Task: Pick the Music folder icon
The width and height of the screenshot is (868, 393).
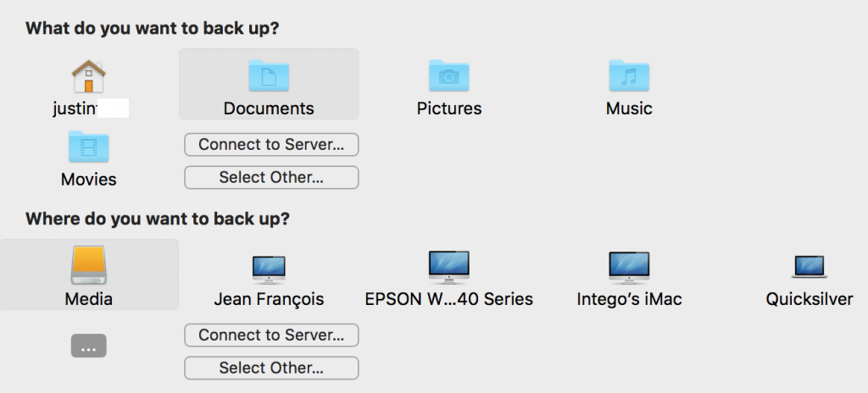Action: pyautogui.click(x=629, y=76)
